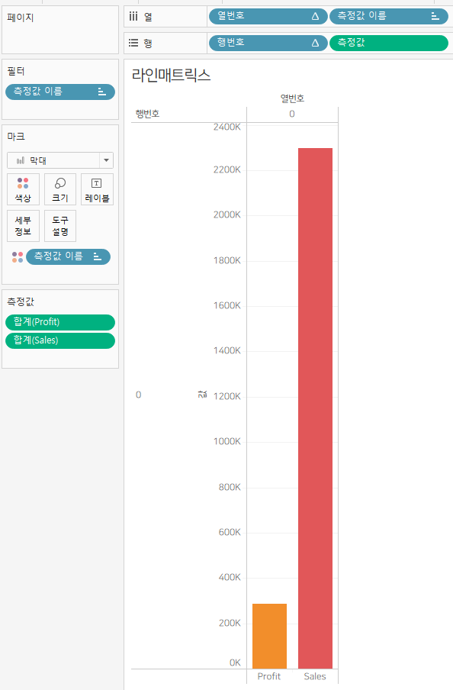The image size is (453, 690).
Task: Click the 필터 shelf label
Action: (x=16, y=71)
